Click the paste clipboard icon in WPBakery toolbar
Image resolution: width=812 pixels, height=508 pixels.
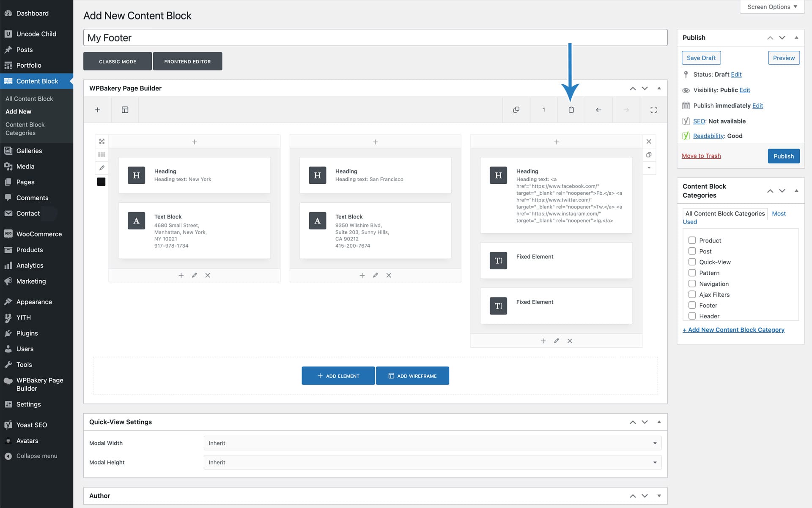click(x=571, y=110)
